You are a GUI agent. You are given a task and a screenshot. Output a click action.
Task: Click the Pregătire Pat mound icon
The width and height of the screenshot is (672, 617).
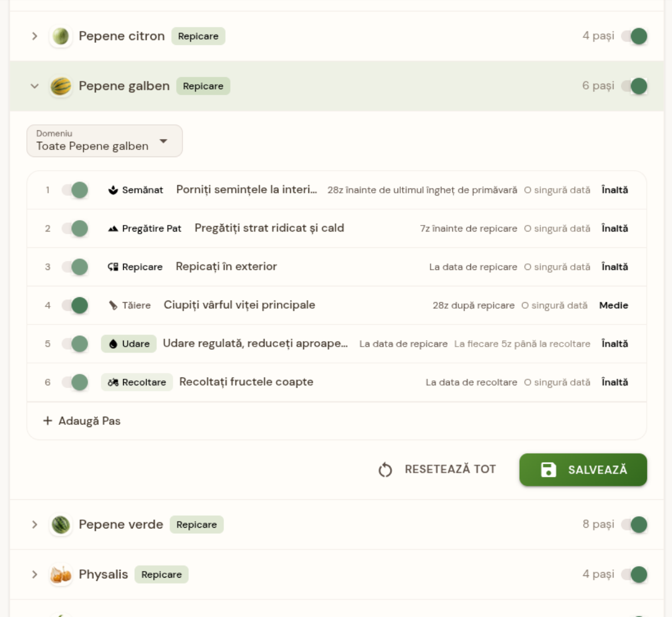(113, 228)
